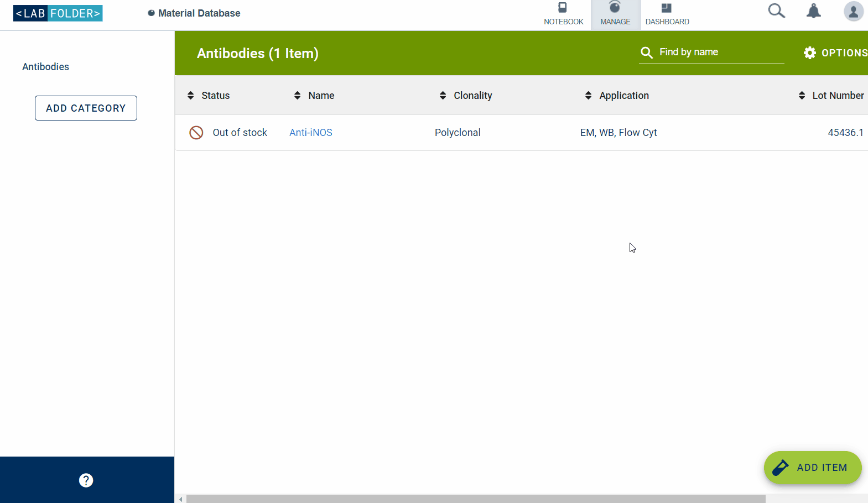This screenshot has width=868, height=503.
Task: Open global search magnifier icon
Action: click(776, 11)
